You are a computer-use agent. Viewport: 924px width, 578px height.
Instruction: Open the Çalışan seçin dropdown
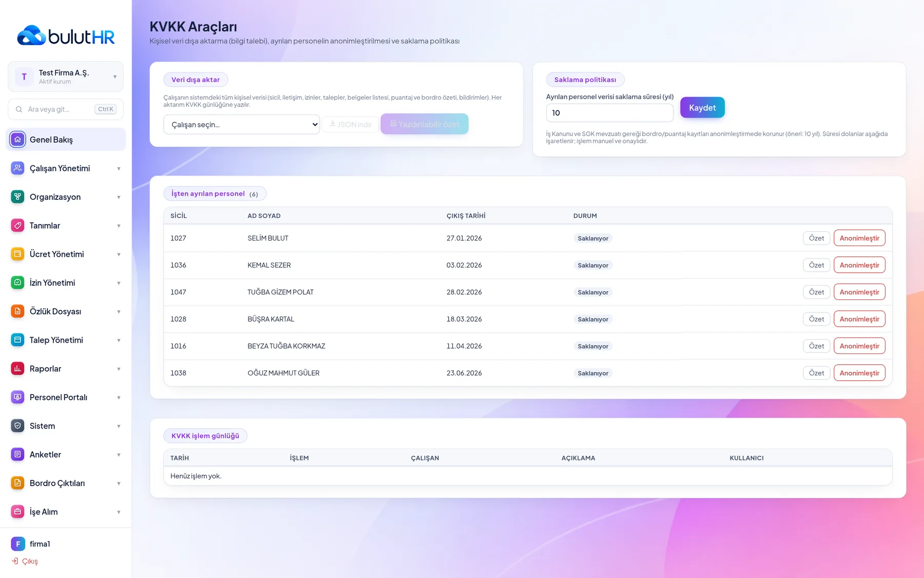[x=242, y=124]
